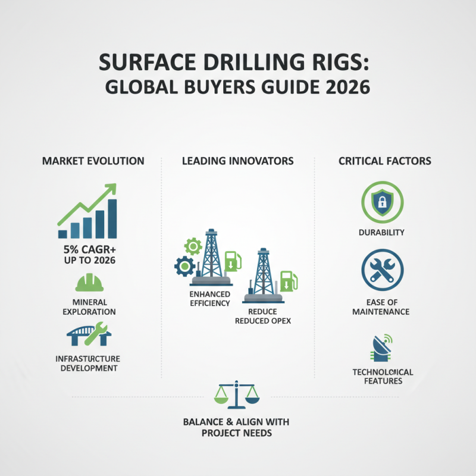
Task: Click the green gear above the rig
Action: pyautogui.click(x=193, y=246)
